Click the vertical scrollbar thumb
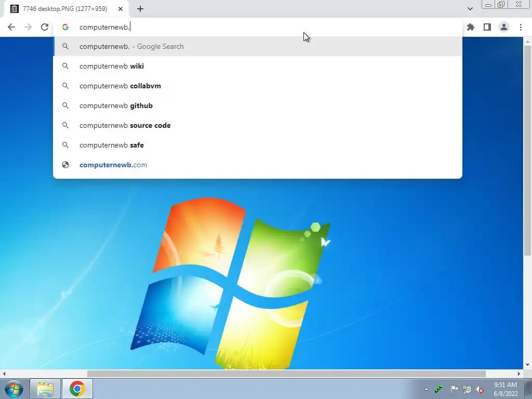Image resolution: width=532 pixels, height=399 pixels. tap(527, 150)
